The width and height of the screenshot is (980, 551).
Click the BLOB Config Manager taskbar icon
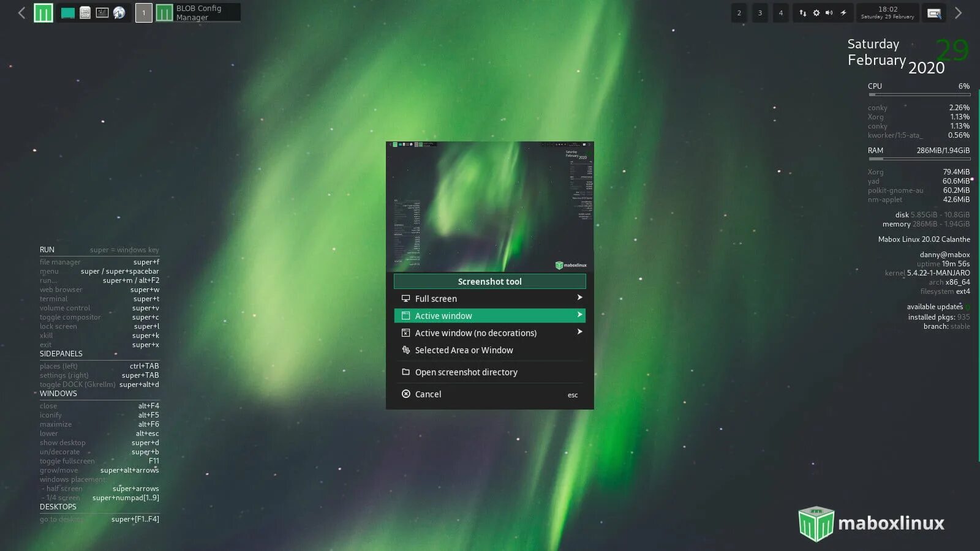[x=164, y=13]
